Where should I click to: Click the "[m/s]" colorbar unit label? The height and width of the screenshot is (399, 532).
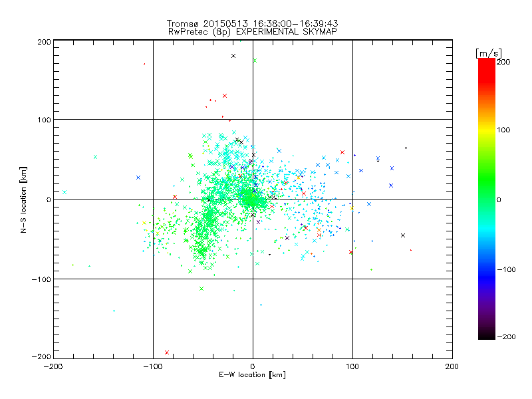pos(489,53)
